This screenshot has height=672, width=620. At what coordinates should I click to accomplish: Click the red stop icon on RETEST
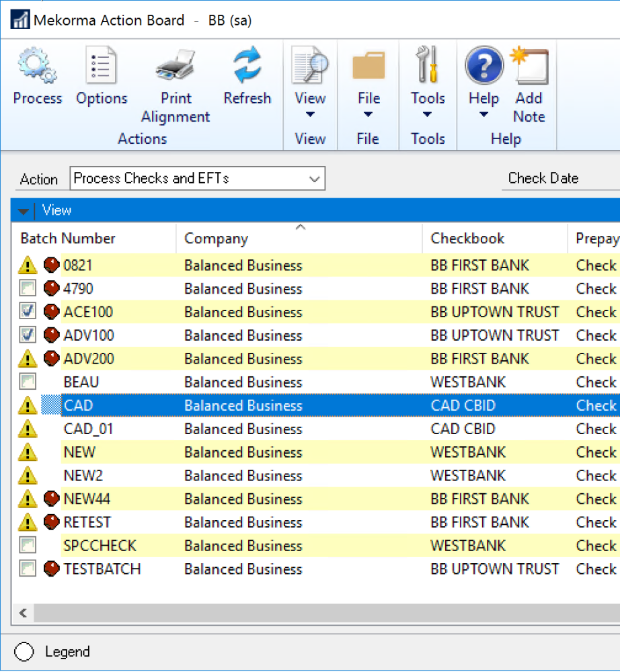tap(52, 522)
